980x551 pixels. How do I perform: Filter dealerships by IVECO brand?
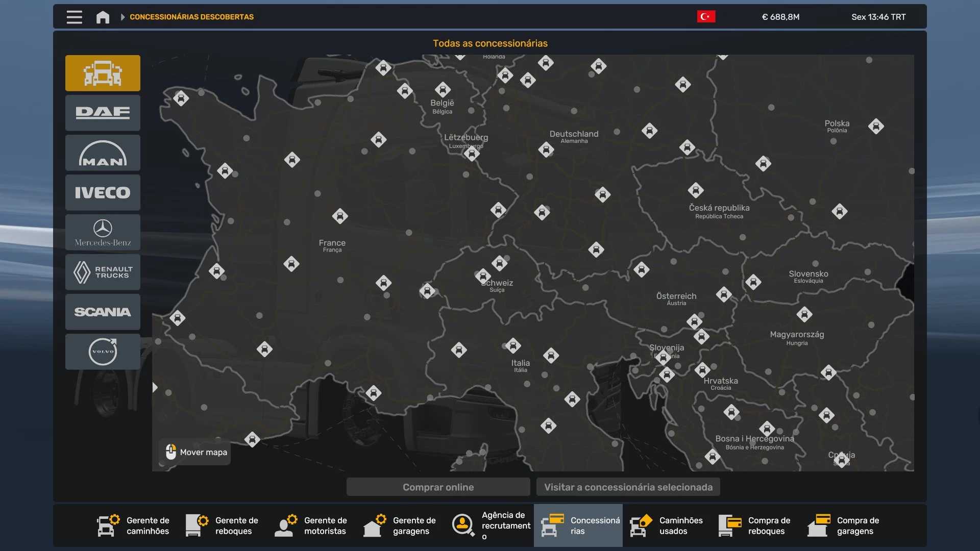pos(103,192)
